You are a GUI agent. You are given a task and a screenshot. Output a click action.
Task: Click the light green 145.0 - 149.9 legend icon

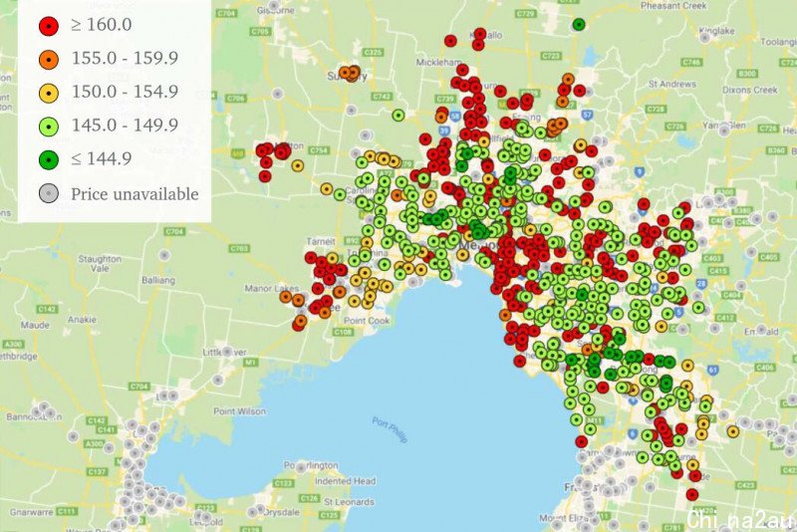point(49,127)
